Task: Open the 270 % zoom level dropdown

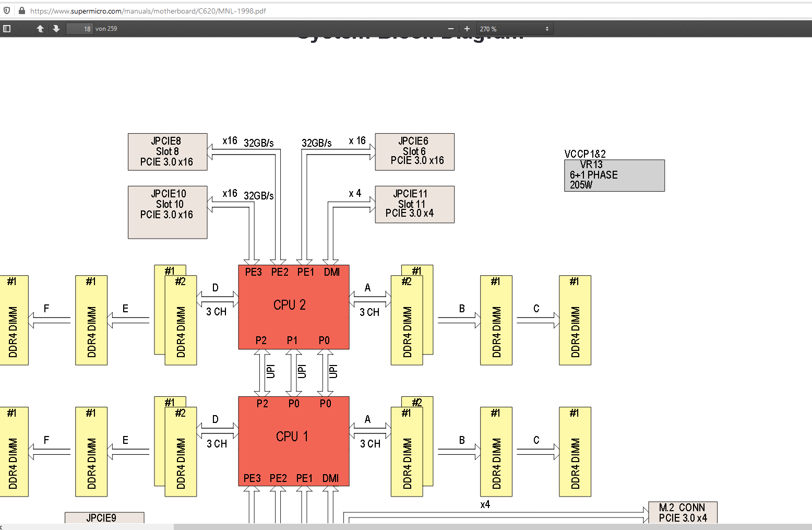Action: click(x=515, y=29)
